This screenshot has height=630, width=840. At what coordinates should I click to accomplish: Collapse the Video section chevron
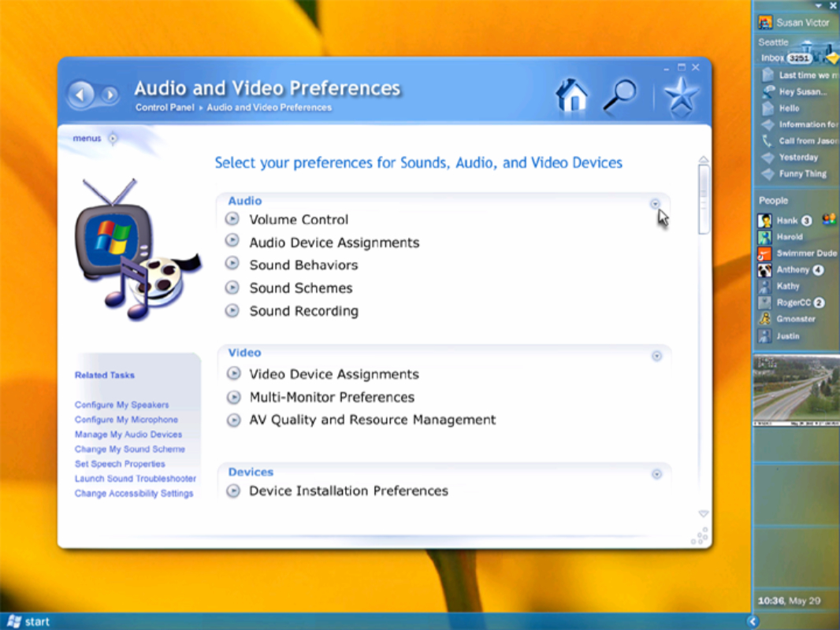[656, 356]
